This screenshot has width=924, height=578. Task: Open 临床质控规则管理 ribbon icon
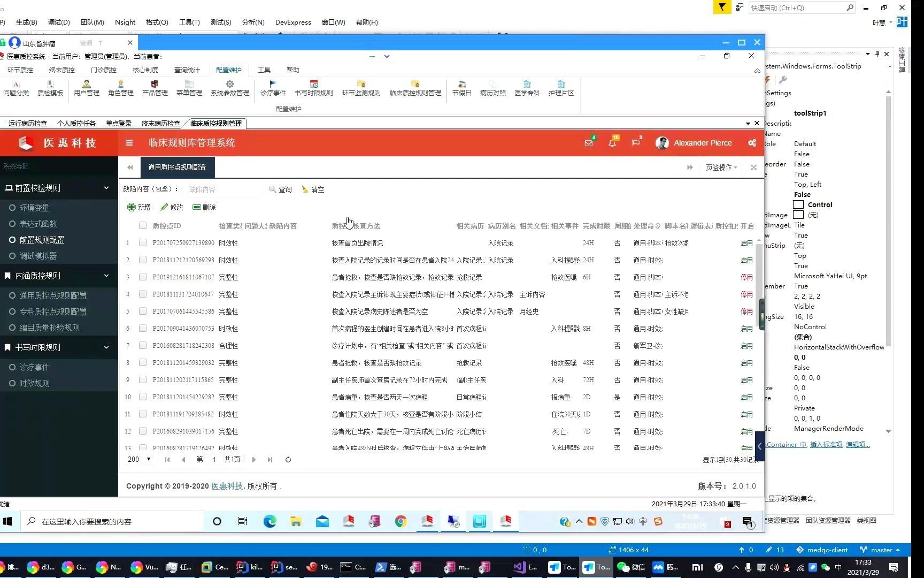pyautogui.click(x=415, y=88)
